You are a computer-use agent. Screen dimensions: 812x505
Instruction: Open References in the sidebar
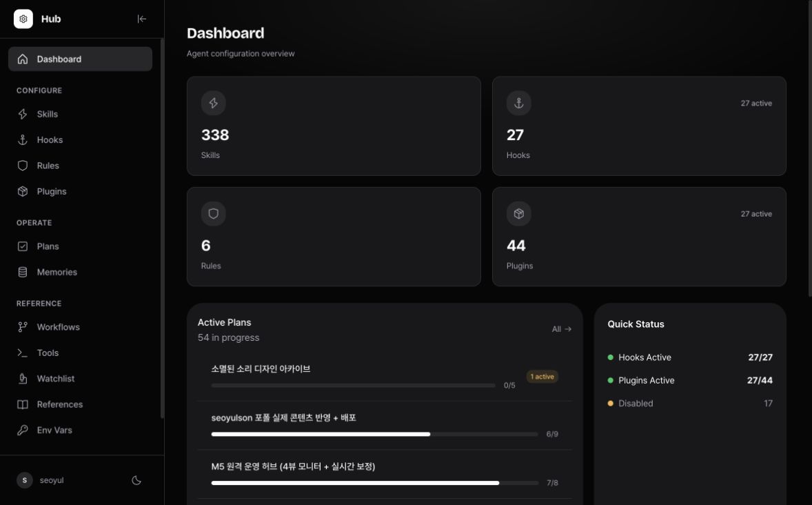click(80, 404)
